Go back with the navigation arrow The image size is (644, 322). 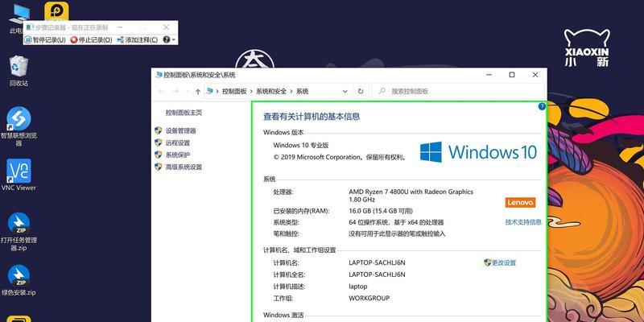coord(161,92)
